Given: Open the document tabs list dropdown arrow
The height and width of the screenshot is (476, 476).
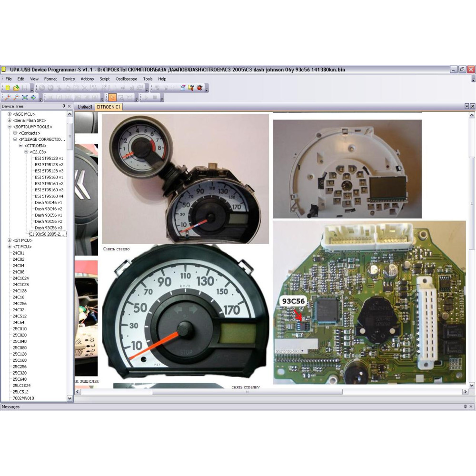Looking at the screenshot, I should (x=467, y=106).
